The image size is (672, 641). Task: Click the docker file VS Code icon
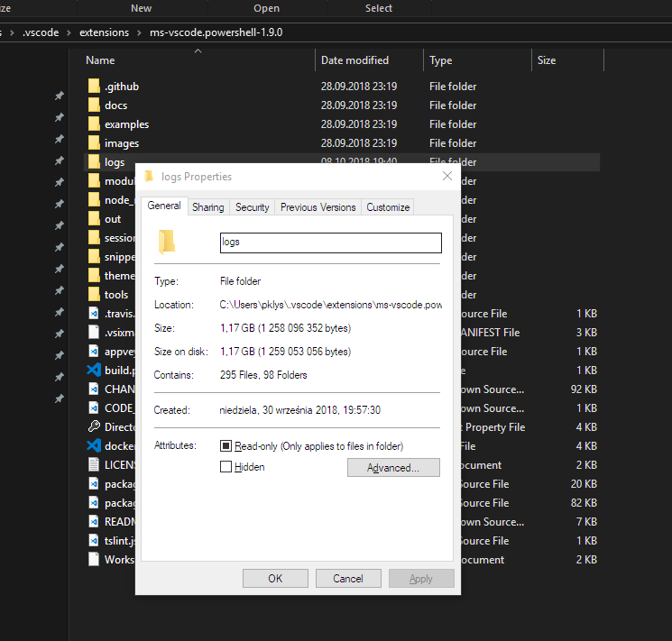[94, 445]
